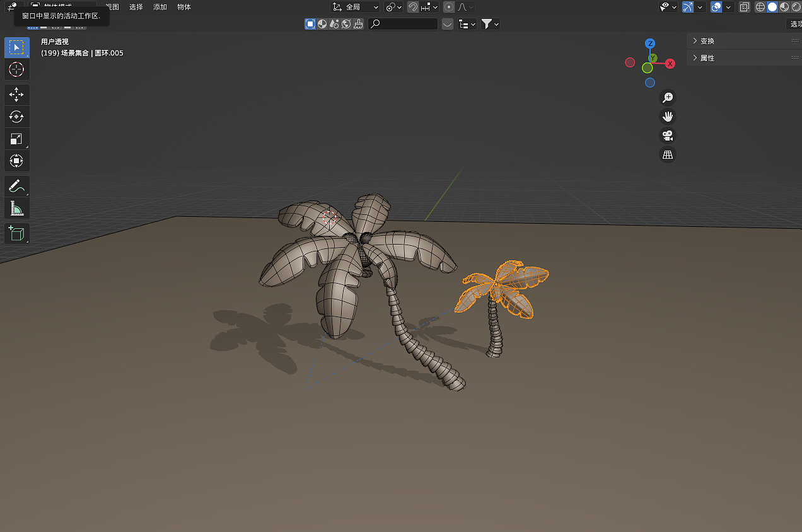This screenshot has width=802, height=532.
Task: Click the scene filter globe icon
Action: 346,24
